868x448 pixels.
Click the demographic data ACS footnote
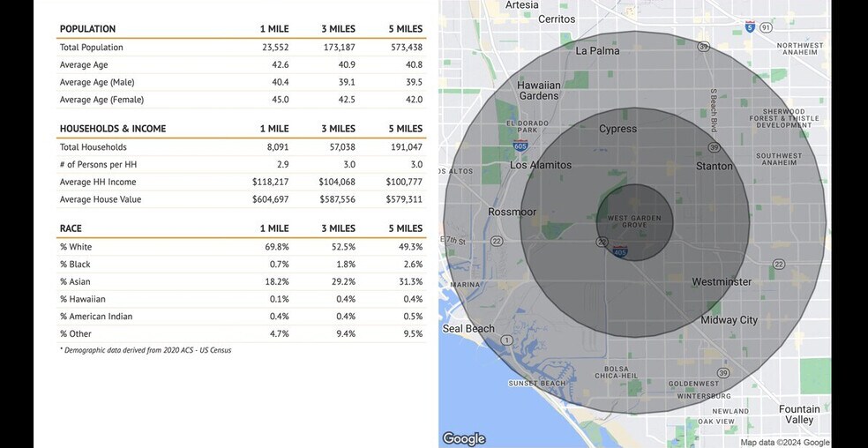coord(146,350)
